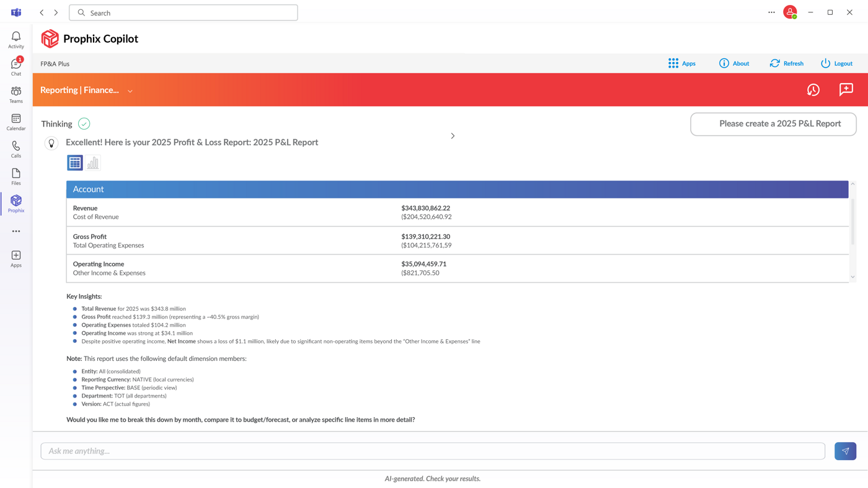Click Logout in the Prophix toolbar
Screen dimensions: 868x488
click(836, 63)
